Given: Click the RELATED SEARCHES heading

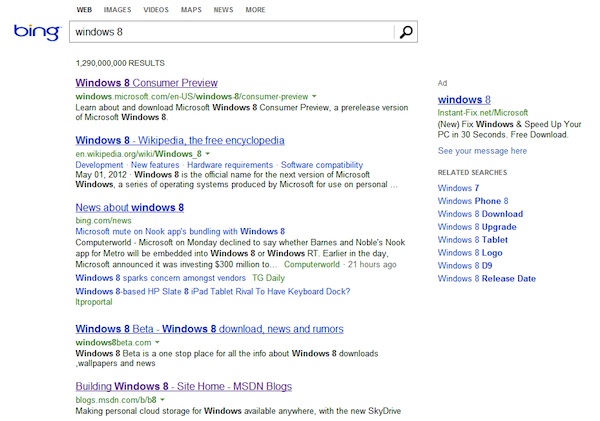Looking at the screenshot, I should tap(472, 173).
